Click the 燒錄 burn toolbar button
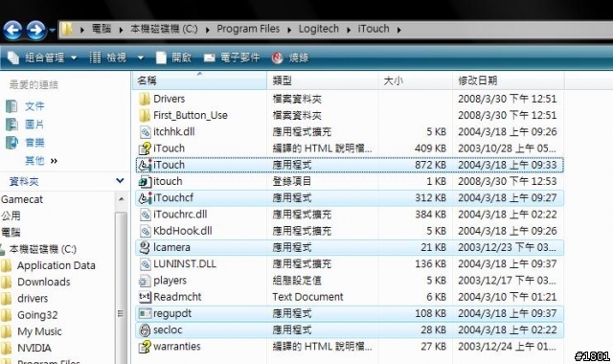 pos(290,57)
